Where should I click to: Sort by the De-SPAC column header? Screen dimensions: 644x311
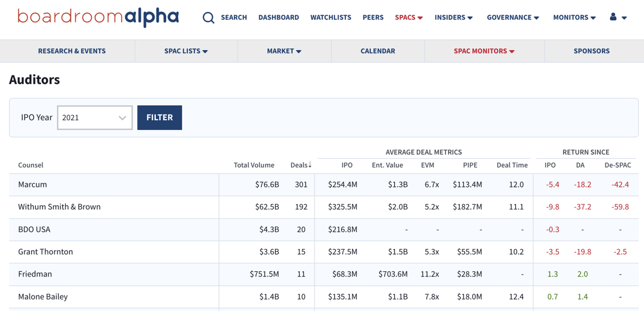pos(618,165)
